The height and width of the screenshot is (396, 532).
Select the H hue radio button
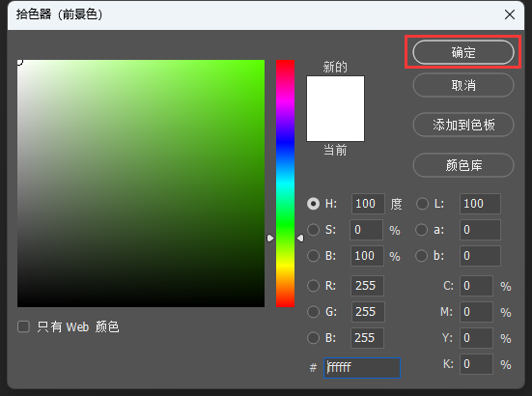313,204
